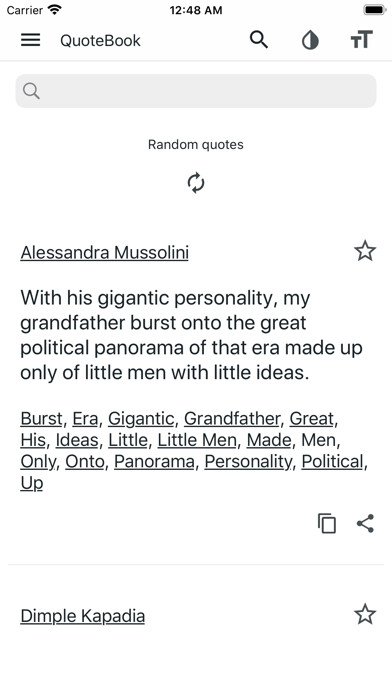Select the Gigantic tag

(141, 419)
